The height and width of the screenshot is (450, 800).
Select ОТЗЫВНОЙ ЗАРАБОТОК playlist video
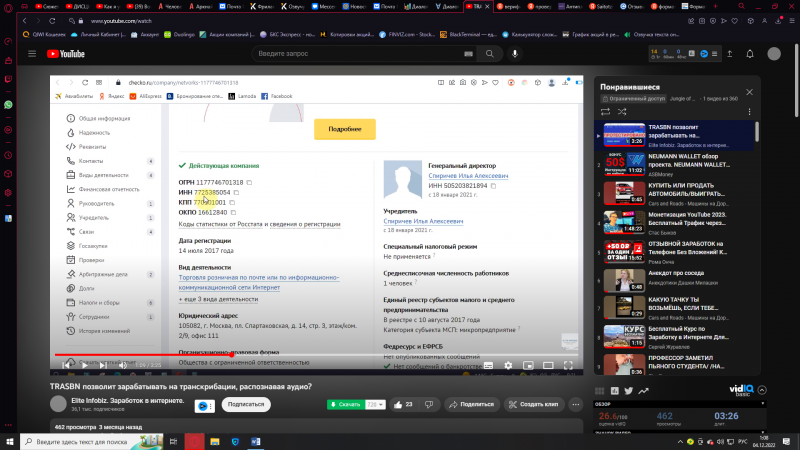point(674,252)
